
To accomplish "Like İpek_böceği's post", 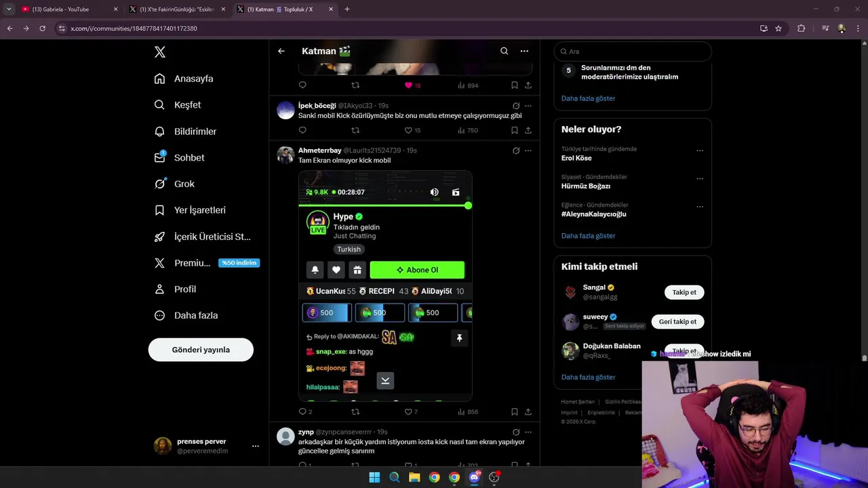I will [412, 130].
